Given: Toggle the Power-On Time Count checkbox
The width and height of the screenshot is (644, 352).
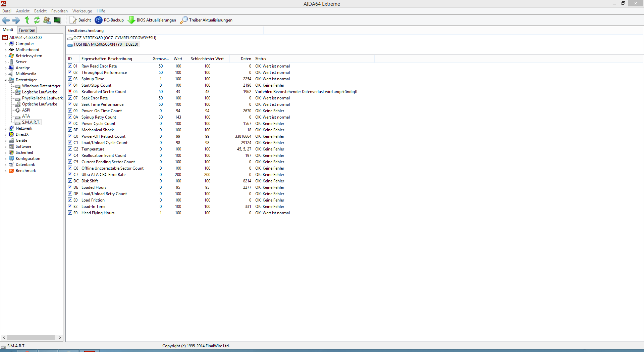Looking at the screenshot, I should pyautogui.click(x=70, y=111).
